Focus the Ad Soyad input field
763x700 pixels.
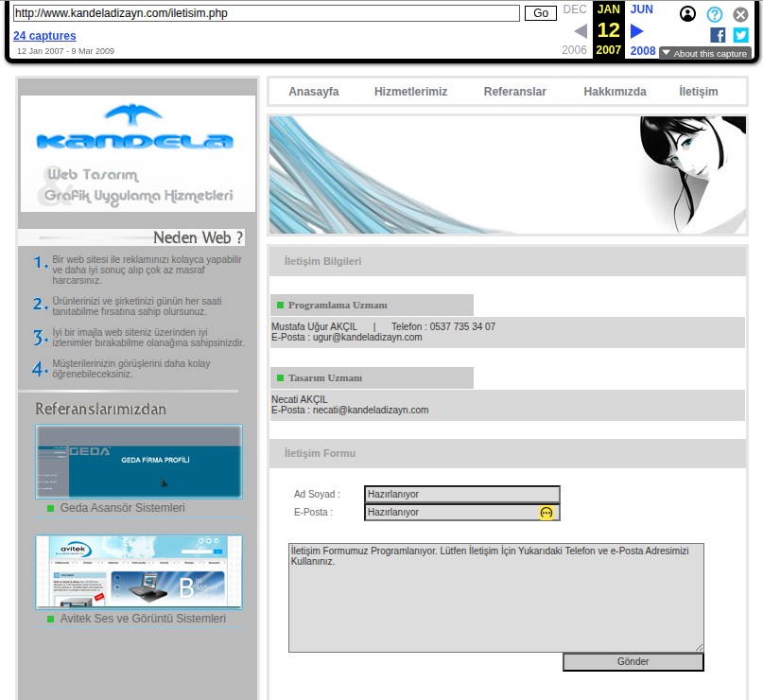point(461,494)
